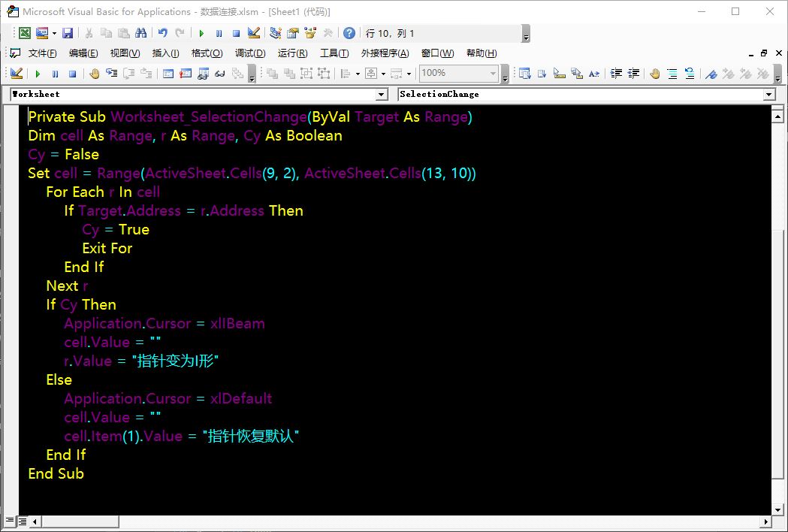The image size is (788, 532).
Task: Click the View Microsoft Excel icon
Action: pos(25,33)
